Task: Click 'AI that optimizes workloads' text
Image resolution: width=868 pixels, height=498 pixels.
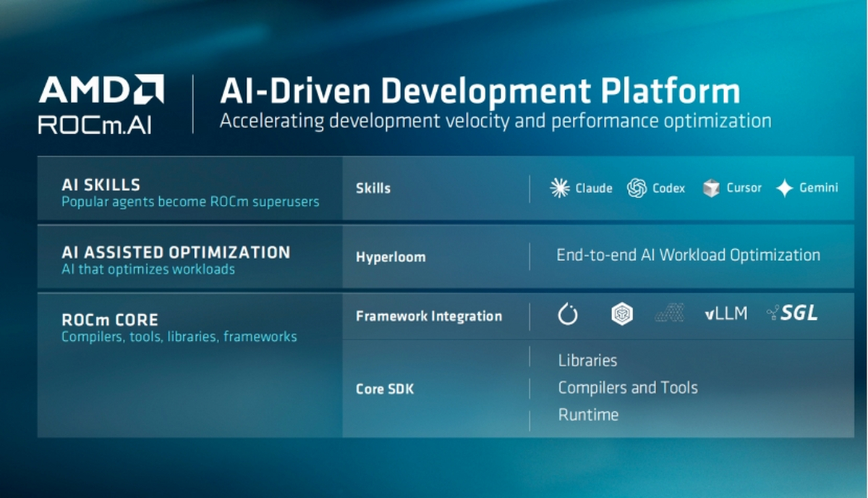Action: tap(148, 269)
